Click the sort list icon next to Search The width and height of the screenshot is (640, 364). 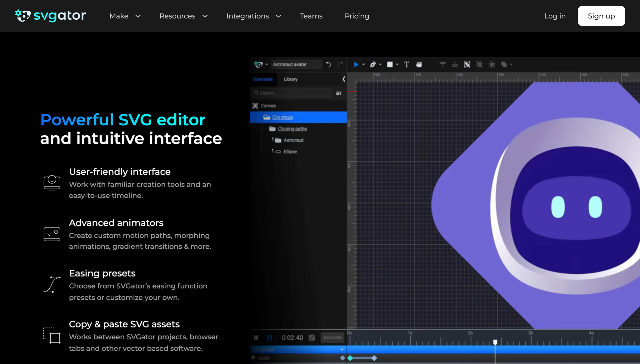[x=338, y=93]
